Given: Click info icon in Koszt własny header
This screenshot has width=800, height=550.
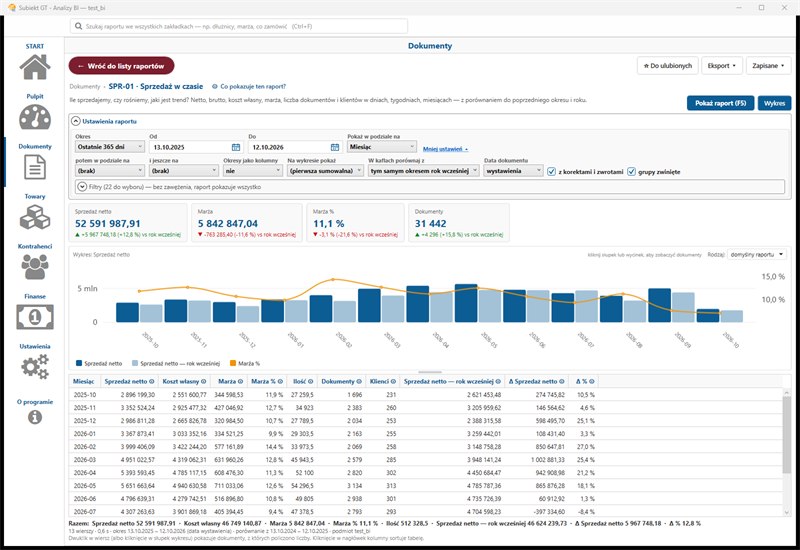Looking at the screenshot, I should point(204,381).
